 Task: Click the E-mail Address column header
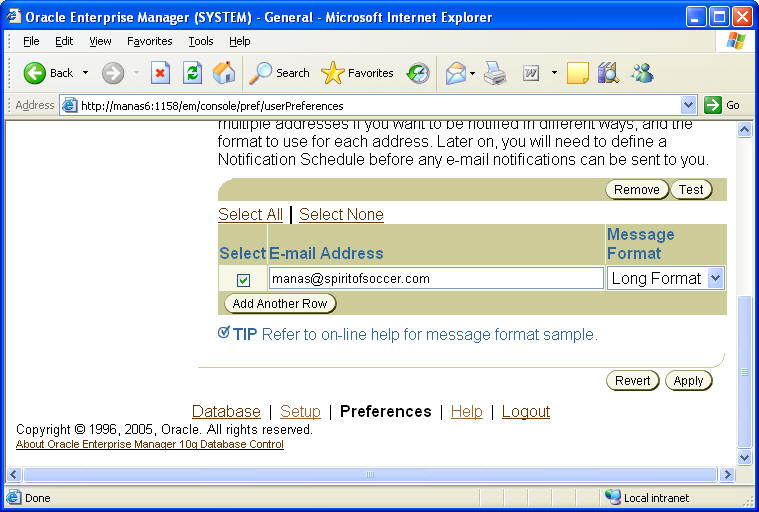click(326, 253)
